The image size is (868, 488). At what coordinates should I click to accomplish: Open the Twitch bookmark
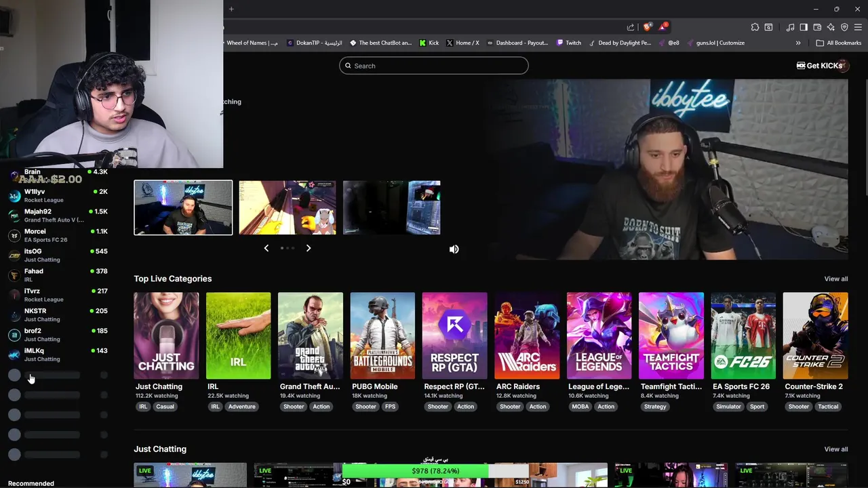[x=568, y=43]
